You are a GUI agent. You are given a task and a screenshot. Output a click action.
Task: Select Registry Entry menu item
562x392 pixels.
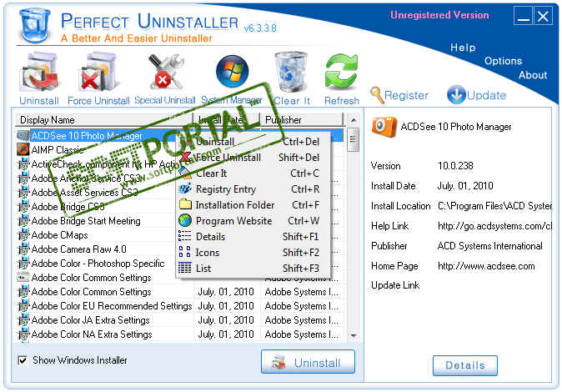(253, 189)
